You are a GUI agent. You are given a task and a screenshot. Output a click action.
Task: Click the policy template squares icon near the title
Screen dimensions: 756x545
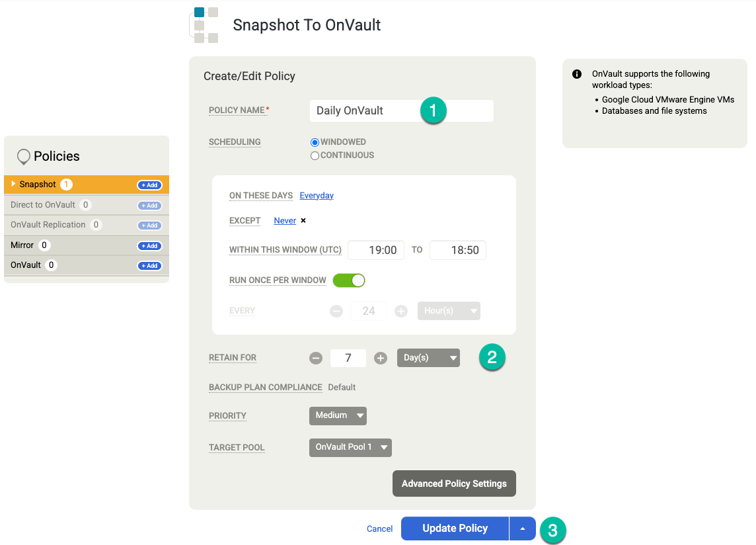pyautogui.click(x=204, y=25)
